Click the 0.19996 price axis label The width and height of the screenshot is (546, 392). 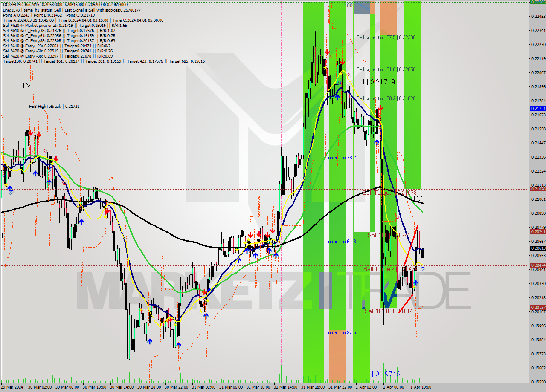pos(539,326)
